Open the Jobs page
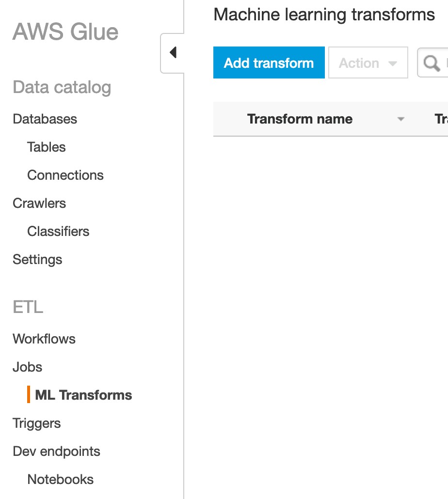Screen dimensions: 448x499 pyautogui.click(x=28, y=367)
